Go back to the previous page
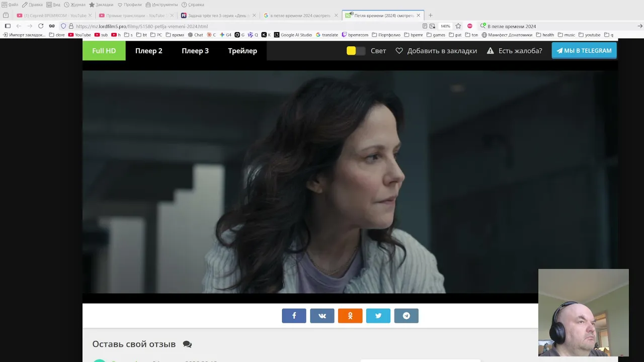 point(19,26)
